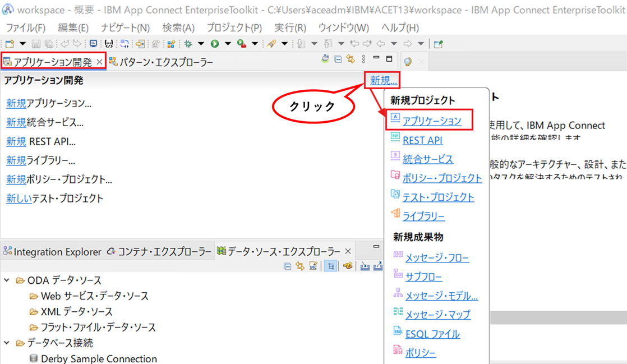This screenshot has height=364, width=627.
Task: Click the Debug bug icon in the toolbar
Action: tap(188, 44)
